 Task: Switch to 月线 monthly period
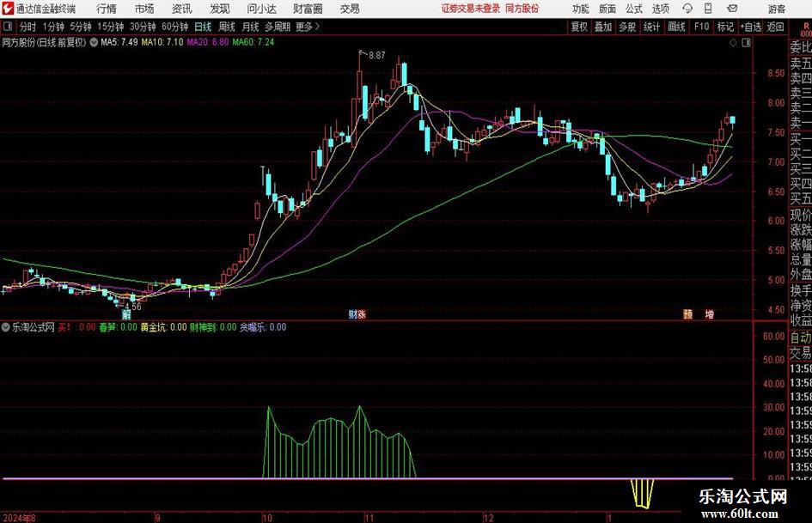(250, 27)
